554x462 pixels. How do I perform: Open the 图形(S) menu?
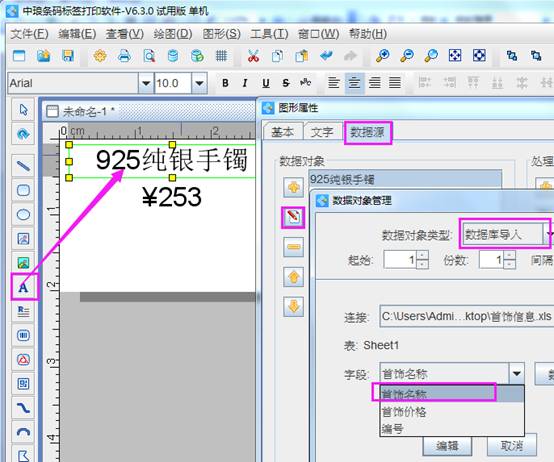pyautogui.click(x=222, y=34)
